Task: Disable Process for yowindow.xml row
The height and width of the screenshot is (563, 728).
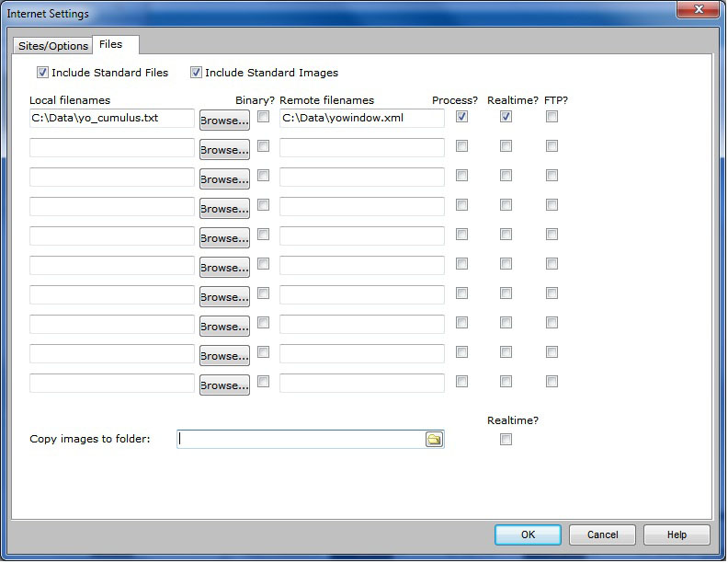Action: [x=462, y=117]
